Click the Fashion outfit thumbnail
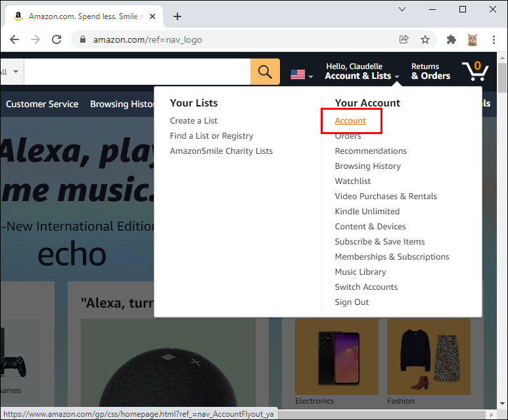This screenshot has height=420, width=508. point(428,357)
